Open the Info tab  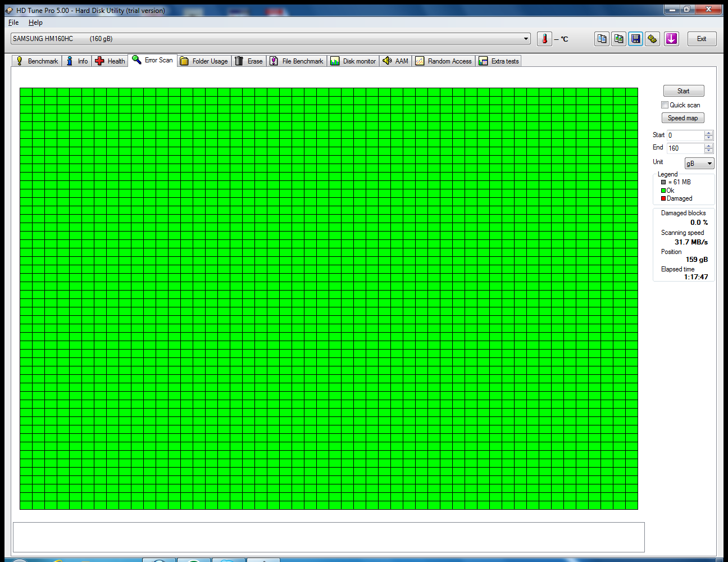click(x=77, y=61)
